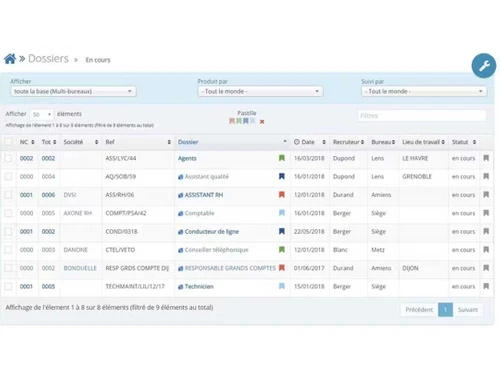Click grey bookmark at end of TECHMAINT row
Image resolution: width=500 pixels, height=375 pixels.
coord(486,286)
